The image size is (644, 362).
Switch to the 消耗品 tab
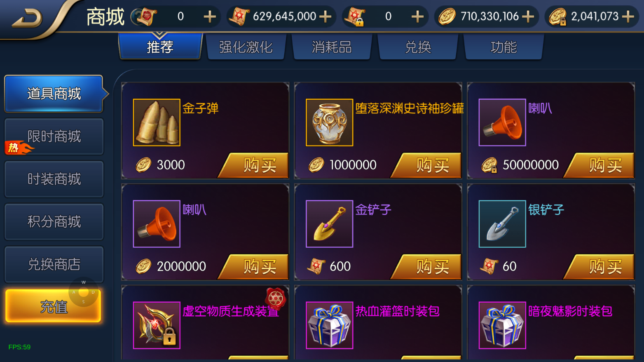[x=332, y=47]
